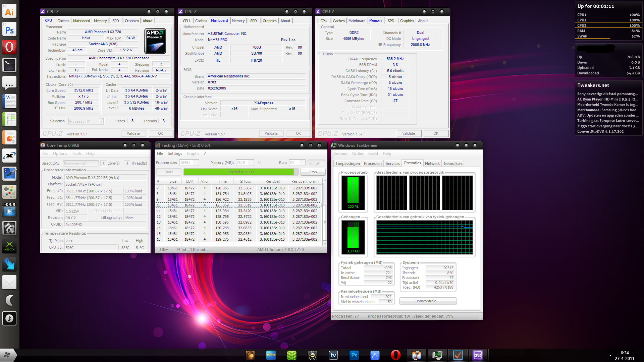Launch Photoshop from the left dock

pyautogui.click(x=9, y=30)
